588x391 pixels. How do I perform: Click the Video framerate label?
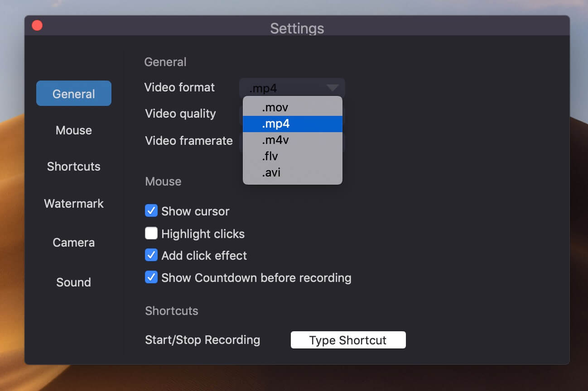[189, 141]
